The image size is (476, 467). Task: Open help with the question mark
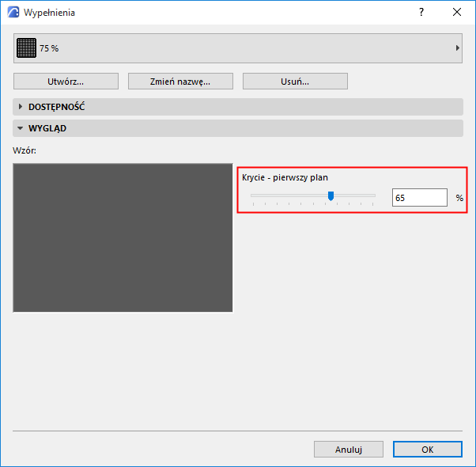point(421,12)
